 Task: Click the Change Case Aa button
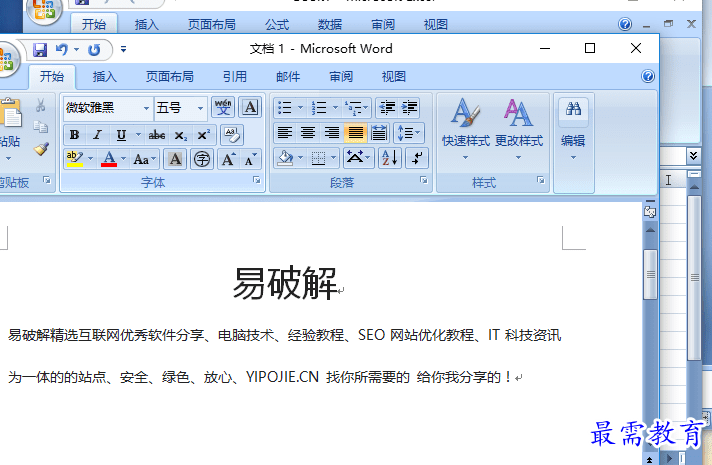point(144,159)
